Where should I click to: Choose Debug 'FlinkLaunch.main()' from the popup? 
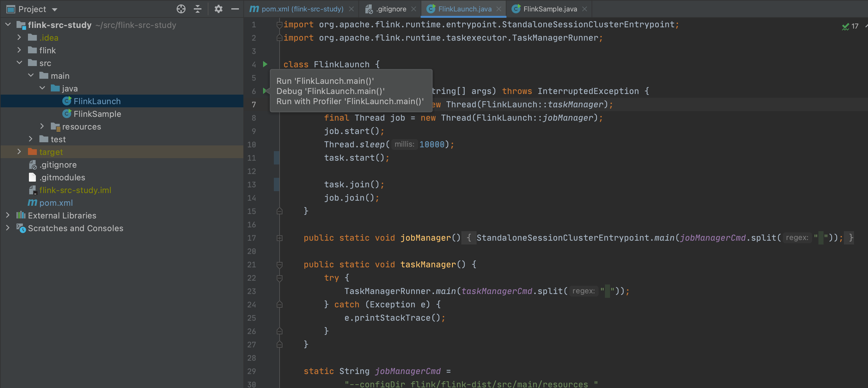pos(330,91)
